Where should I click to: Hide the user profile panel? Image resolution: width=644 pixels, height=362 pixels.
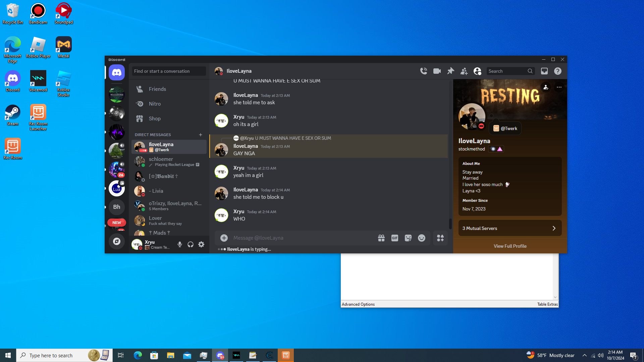pos(477,71)
